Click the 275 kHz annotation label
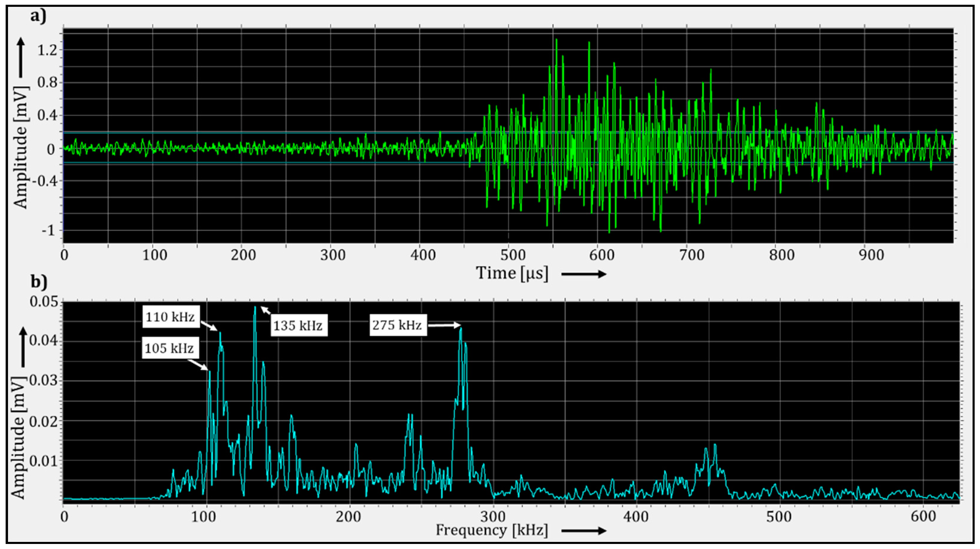980x549 pixels. [x=398, y=325]
